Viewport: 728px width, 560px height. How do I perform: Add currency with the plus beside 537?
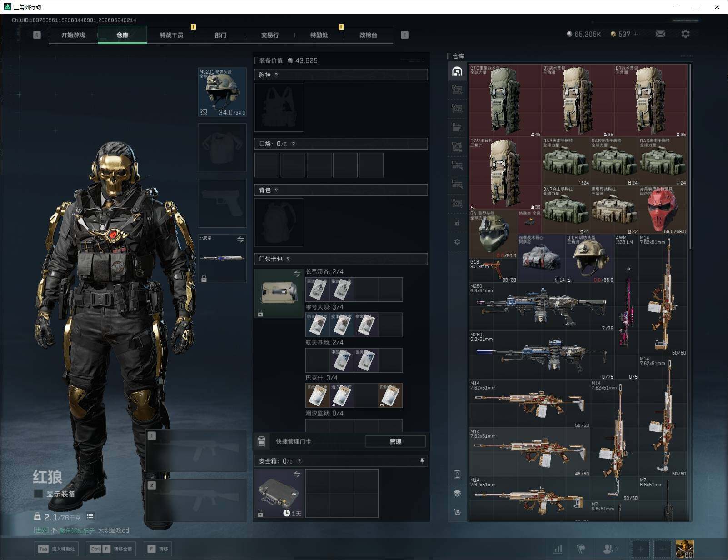635,34
